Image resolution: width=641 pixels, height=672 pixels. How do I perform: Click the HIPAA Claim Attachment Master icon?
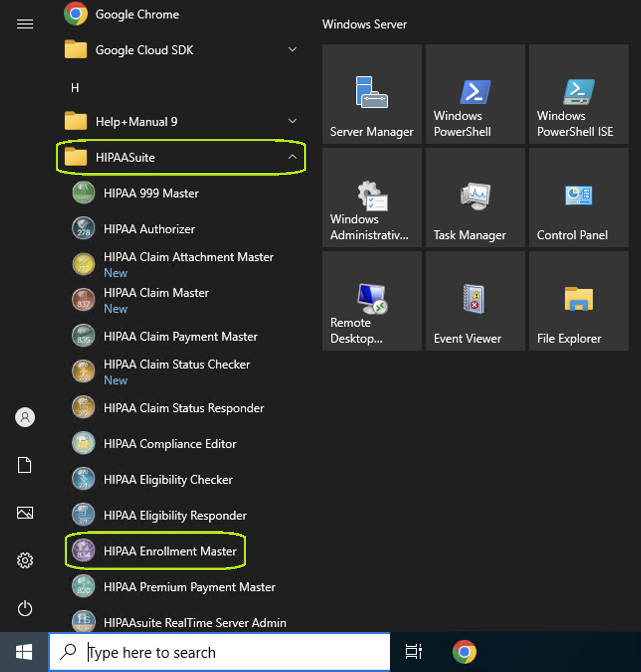84,265
